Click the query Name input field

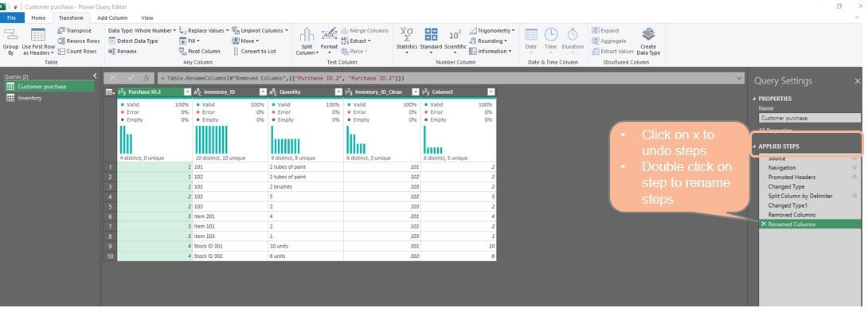(x=810, y=118)
